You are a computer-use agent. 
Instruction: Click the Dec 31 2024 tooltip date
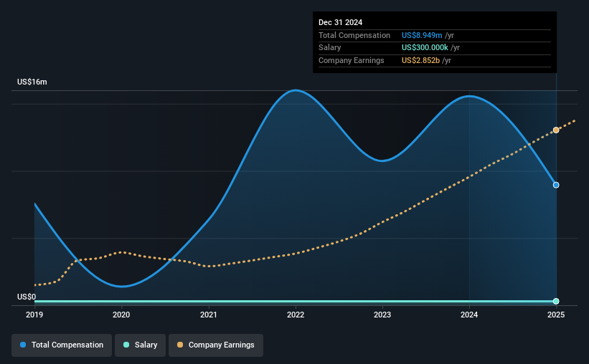(x=340, y=22)
